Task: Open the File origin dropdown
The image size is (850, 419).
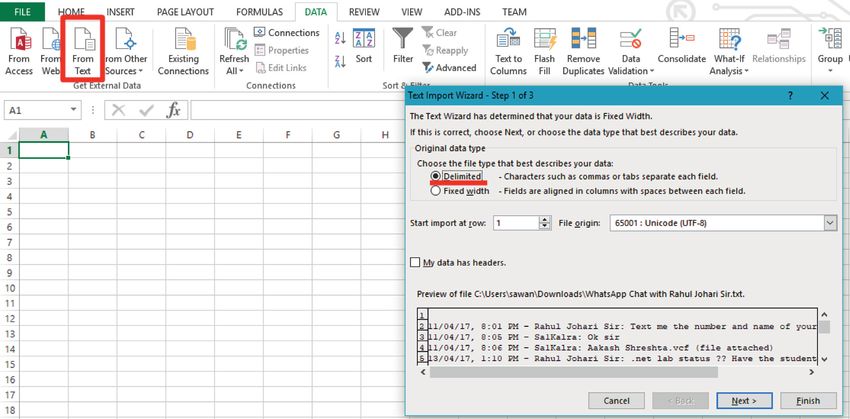Action: [830, 223]
